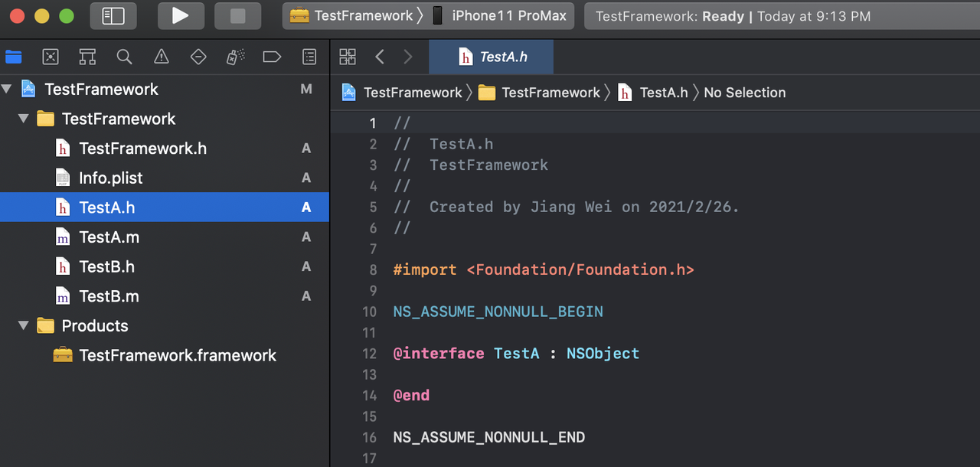Select TestFramework.framework product

(x=165, y=355)
